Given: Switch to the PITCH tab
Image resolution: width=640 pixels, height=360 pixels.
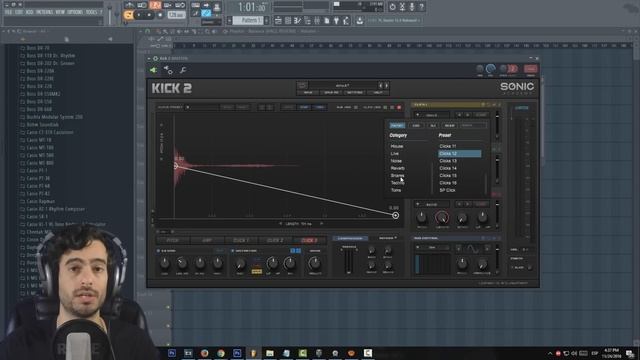Looking at the screenshot, I should tap(173, 240).
